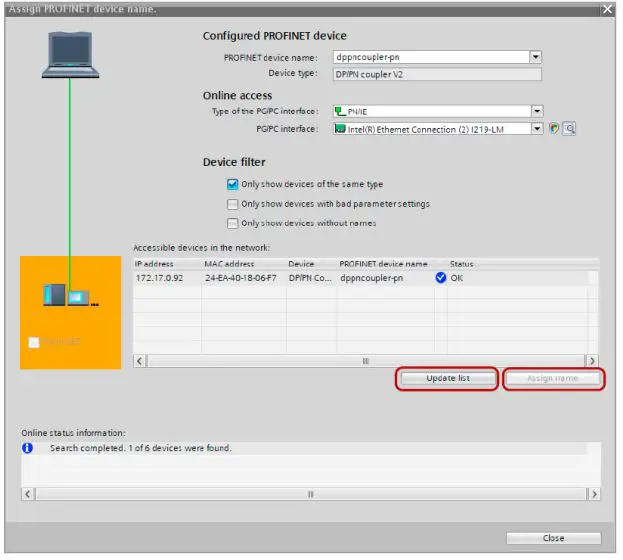Image resolution: width=623 pixels, height=560 pixels.
Task: Open the Type of the PG/PC interface dropdown
Action: coord(537,111)
